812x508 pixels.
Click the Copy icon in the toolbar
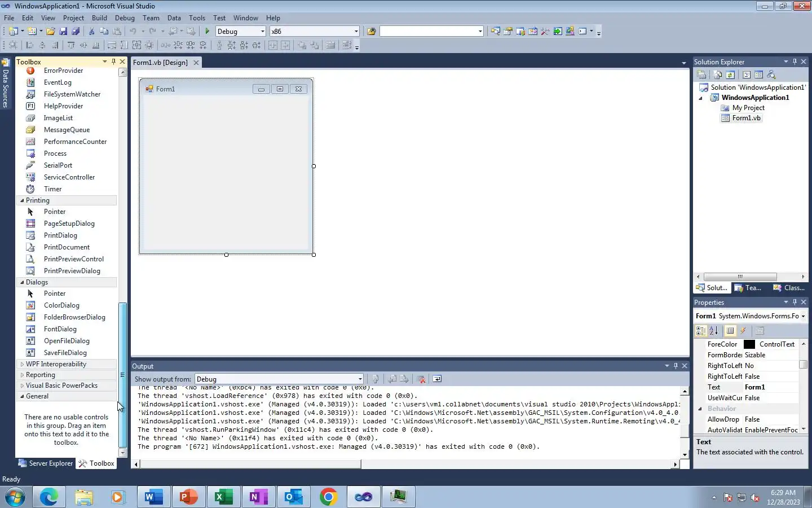point(104,32)
